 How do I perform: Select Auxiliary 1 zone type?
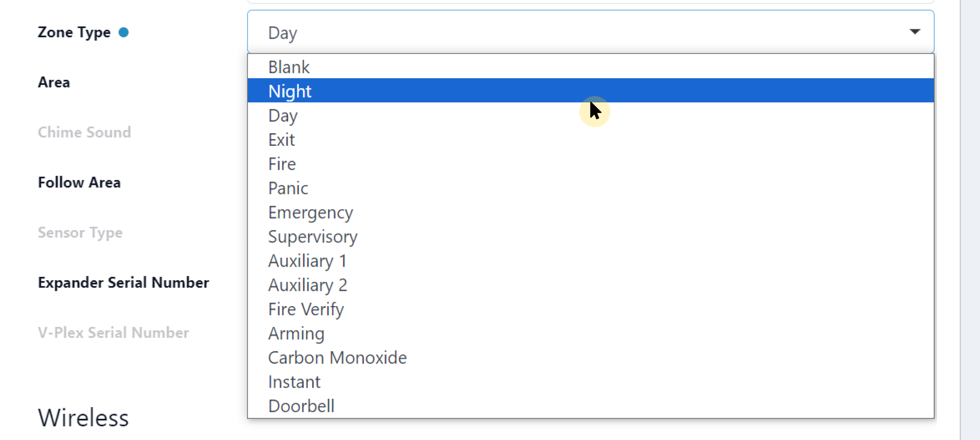coord(307,261)
